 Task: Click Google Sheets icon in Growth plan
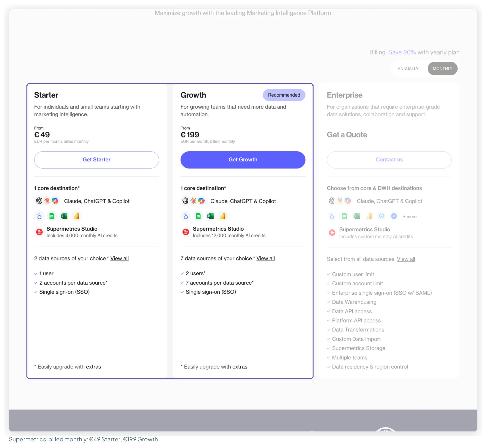pos(198,216)
